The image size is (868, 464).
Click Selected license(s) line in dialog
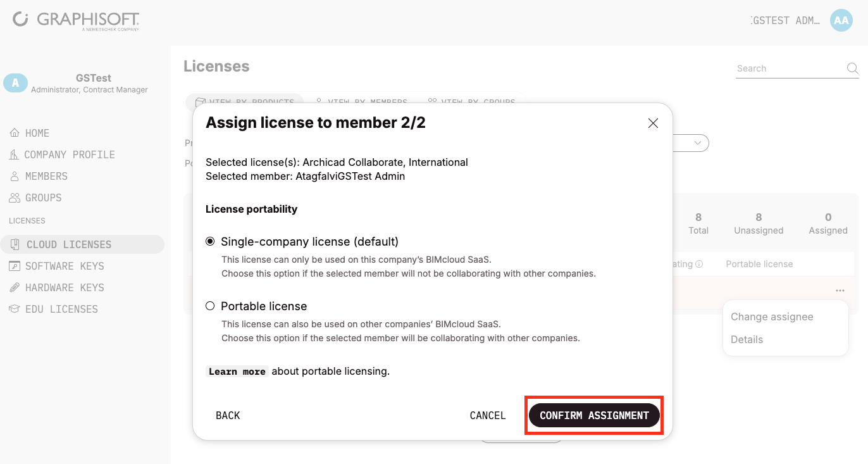click(337, 163)
